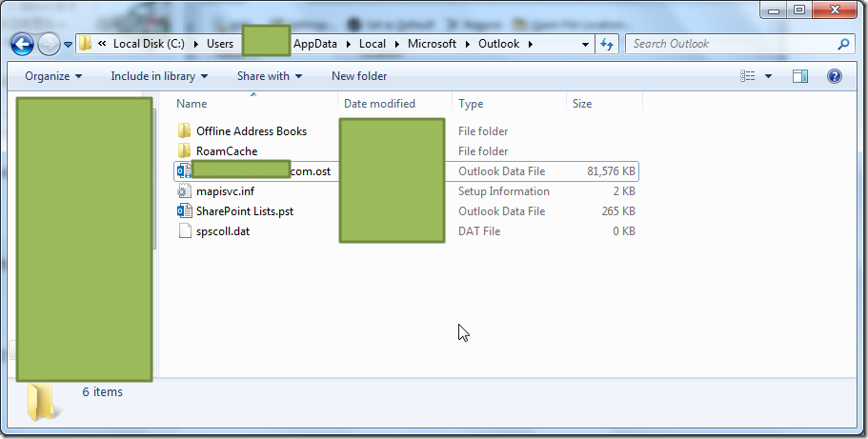Select the .ost Outlook data file icon
Image resolution: width=868 pixels, height=439 pixels.
point(184,171)
